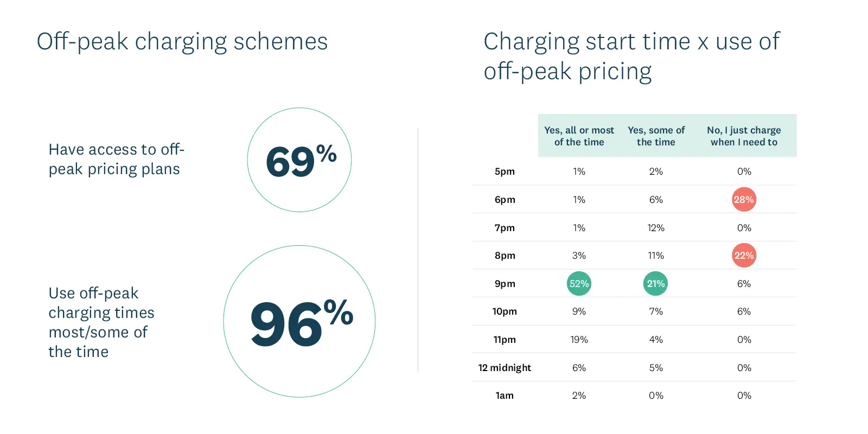Click the 1am row label
The image size is (868, 434).
(505, 395)
